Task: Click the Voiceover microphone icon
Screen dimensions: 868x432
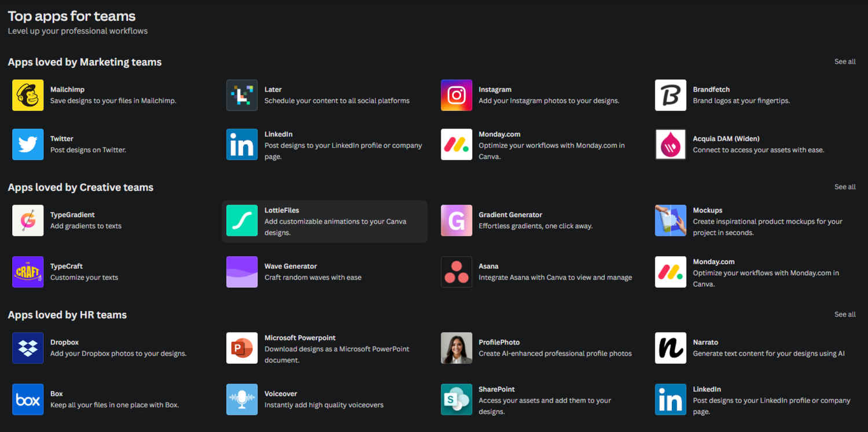Action: point(241,399)
